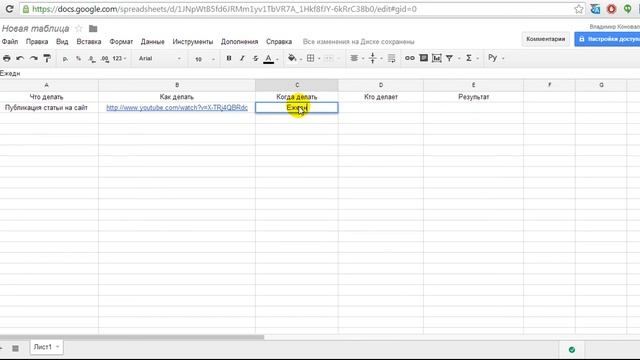Open the Формат menu

click(x=121, y=42)
